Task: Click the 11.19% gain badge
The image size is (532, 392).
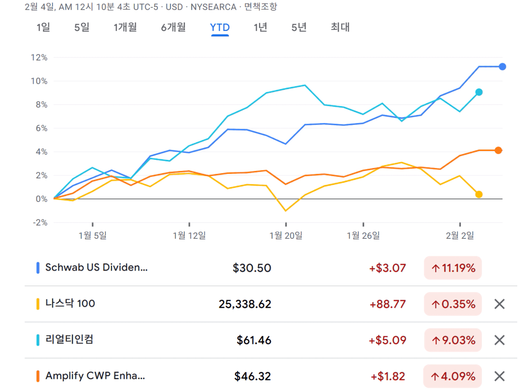Action: (x=453, y=268)
